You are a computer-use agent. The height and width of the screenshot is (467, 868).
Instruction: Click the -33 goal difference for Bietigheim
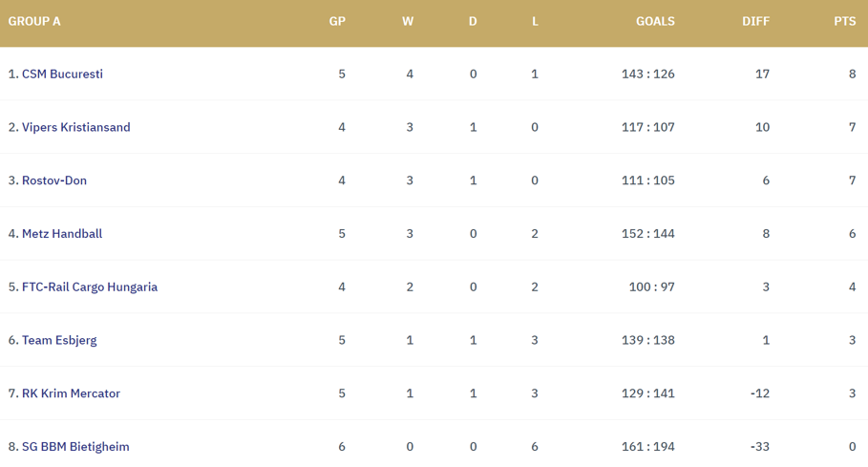[758, 446]
